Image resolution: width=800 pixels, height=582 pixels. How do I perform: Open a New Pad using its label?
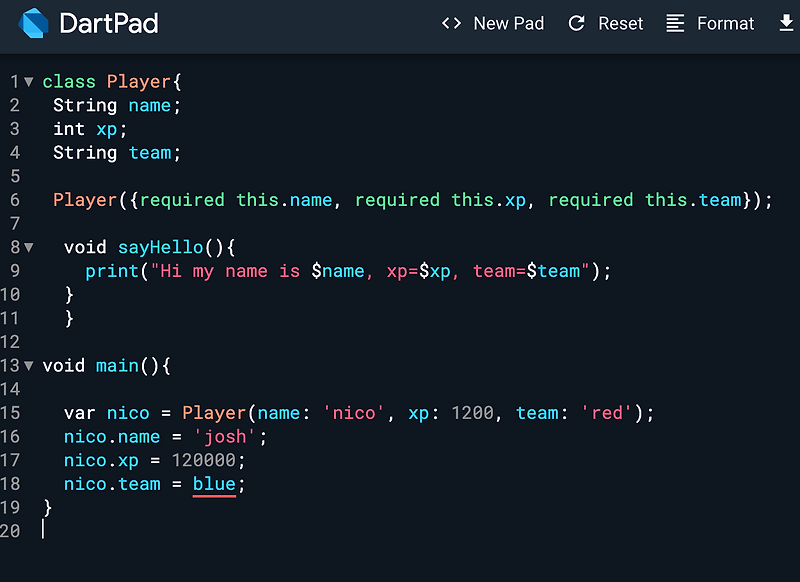point(509,23)
